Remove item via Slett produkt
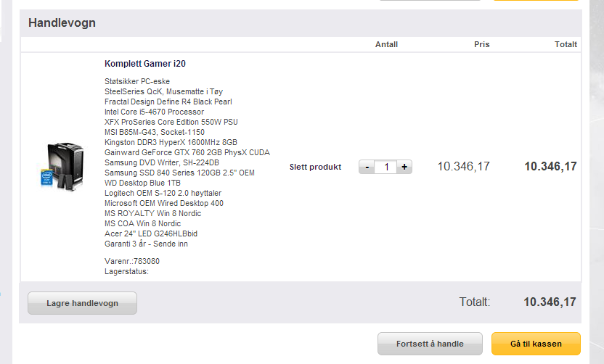This screenshot has width=604, height=364. point(315,167)
